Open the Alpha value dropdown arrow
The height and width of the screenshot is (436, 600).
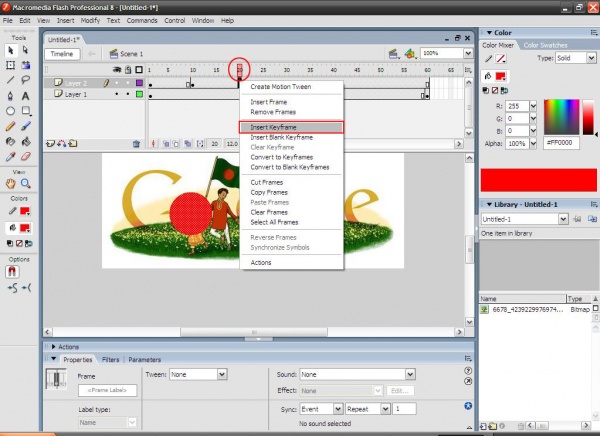(x=533, y=144)
